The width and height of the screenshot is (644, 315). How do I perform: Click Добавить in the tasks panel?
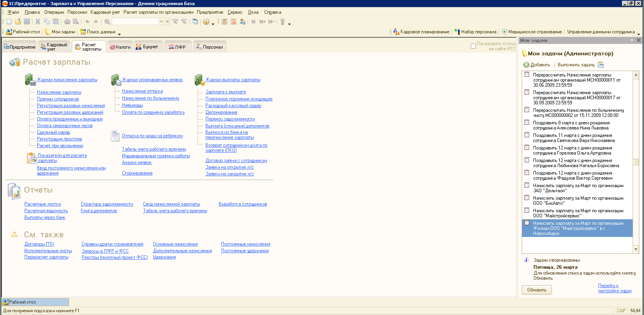coord(537,65)
